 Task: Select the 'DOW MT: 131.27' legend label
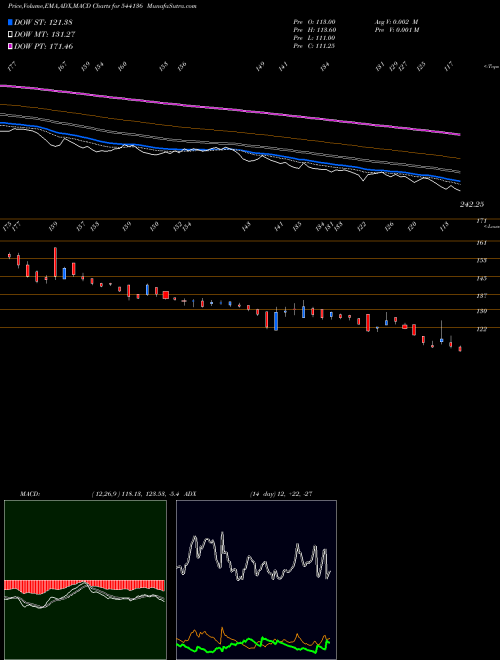coord(44,35)
